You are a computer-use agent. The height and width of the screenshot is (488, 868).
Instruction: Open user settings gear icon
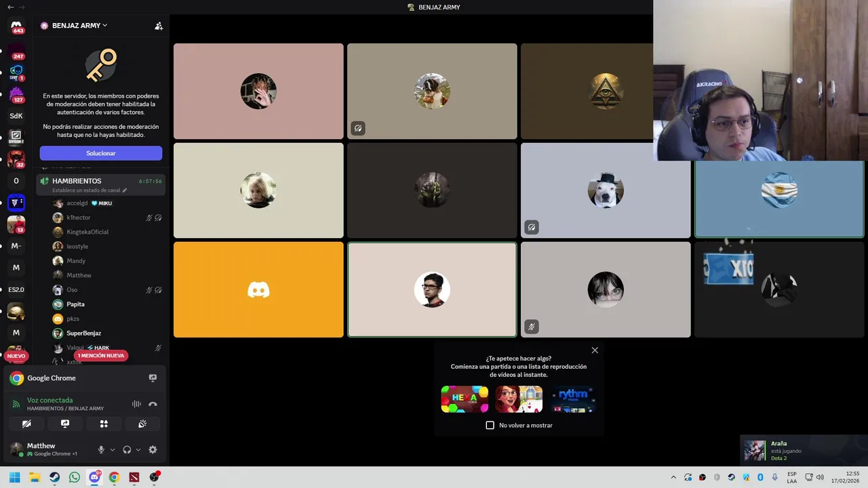(153, 449)
